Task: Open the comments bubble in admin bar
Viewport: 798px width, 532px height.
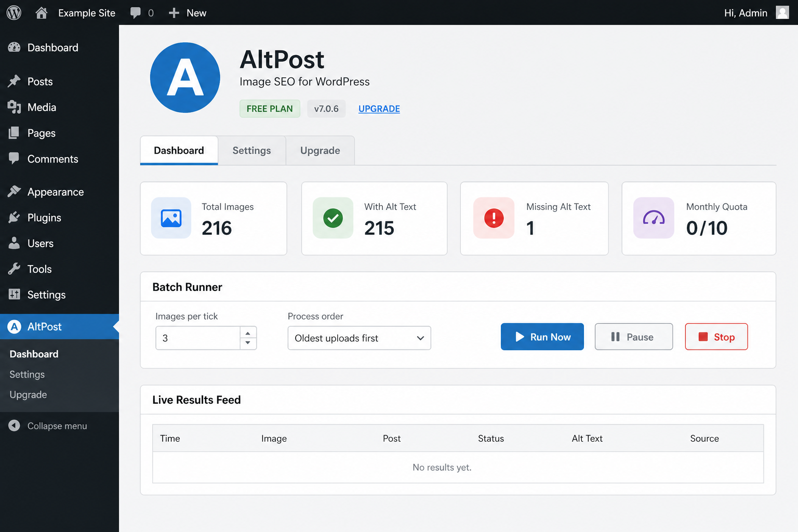Action: pyautogui.click(x=136, y=13)
